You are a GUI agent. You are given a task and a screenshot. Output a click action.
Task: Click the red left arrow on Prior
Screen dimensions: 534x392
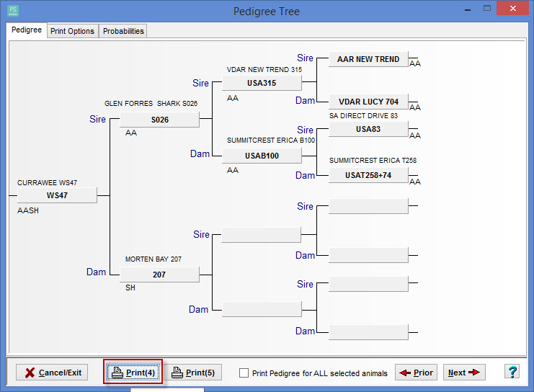point(405,373)
